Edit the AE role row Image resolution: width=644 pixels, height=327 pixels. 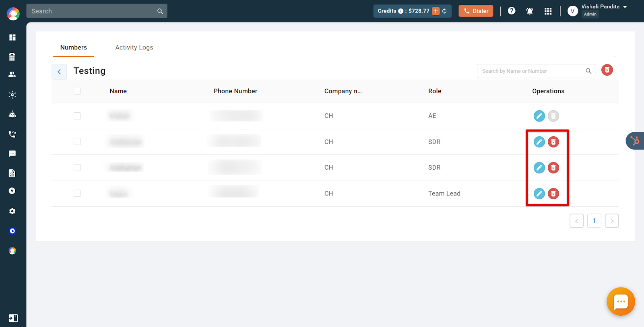click(x=539, y=116)
